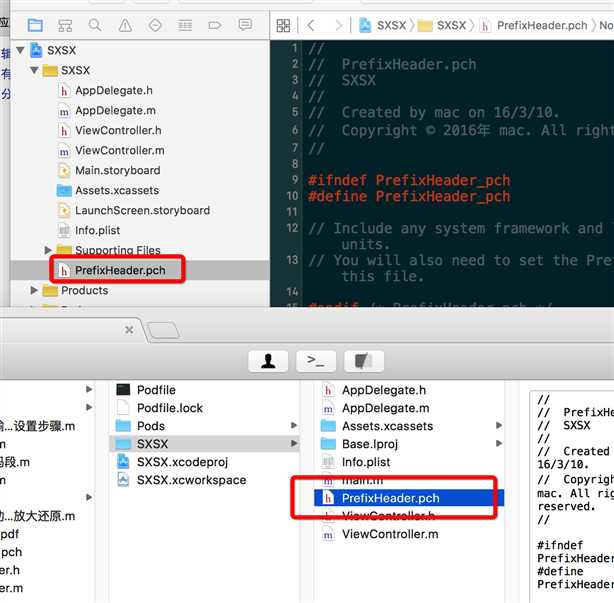Open the Project navigator folder icon

click(x=35, y=25)
